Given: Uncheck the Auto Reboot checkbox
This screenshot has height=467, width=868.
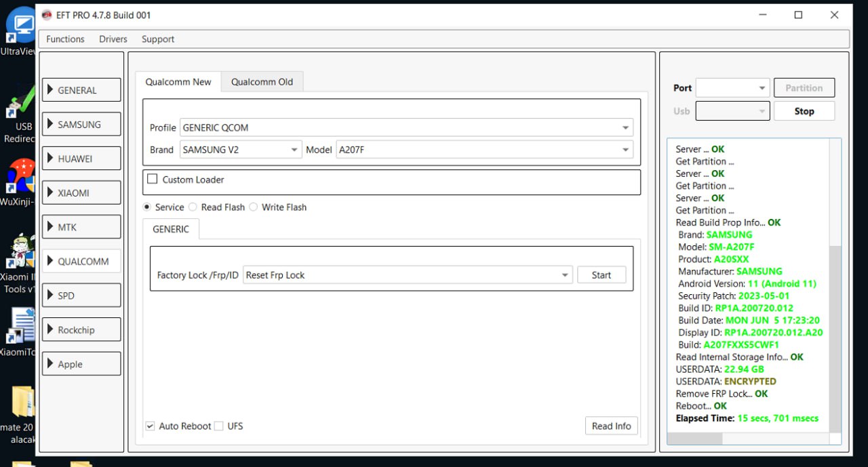Looking at the screenshot, I should pos(150,426).
